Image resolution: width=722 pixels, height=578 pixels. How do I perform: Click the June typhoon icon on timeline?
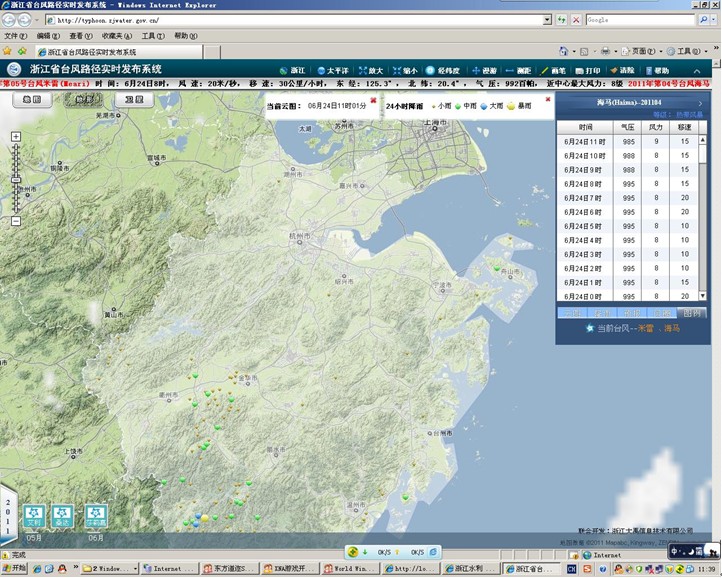(x=96, y=516)
